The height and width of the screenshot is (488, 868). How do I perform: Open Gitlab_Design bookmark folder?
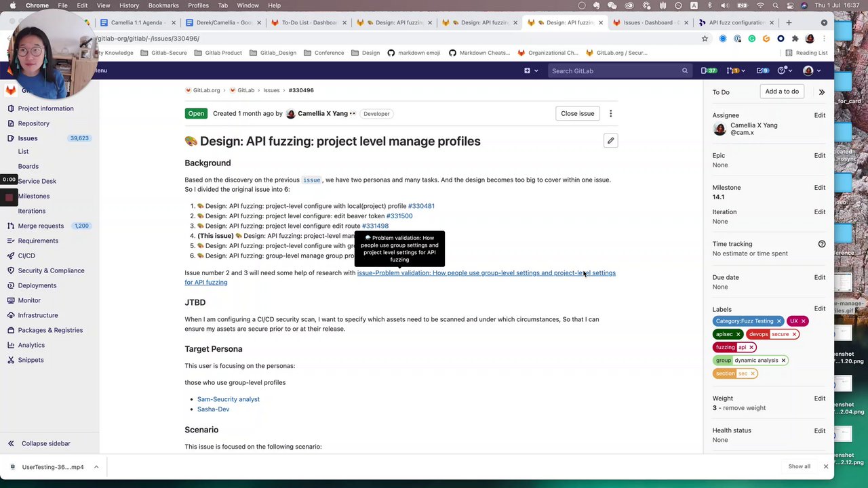tap(273, 53)
